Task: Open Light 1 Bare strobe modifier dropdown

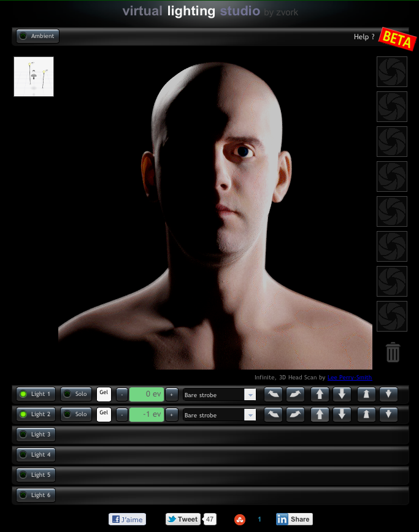Action: pos(220,395)
